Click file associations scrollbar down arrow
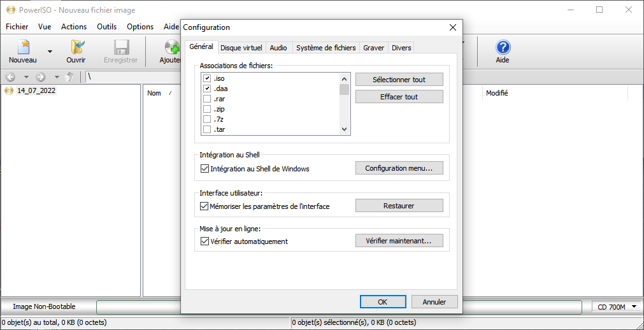Image resolution: width=644 pixels, height=330 pixels. (x=344, y=129)
